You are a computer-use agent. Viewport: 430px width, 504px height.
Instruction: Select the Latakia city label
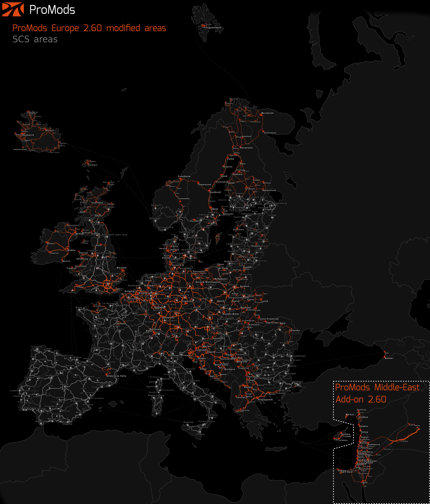[363, 426]
